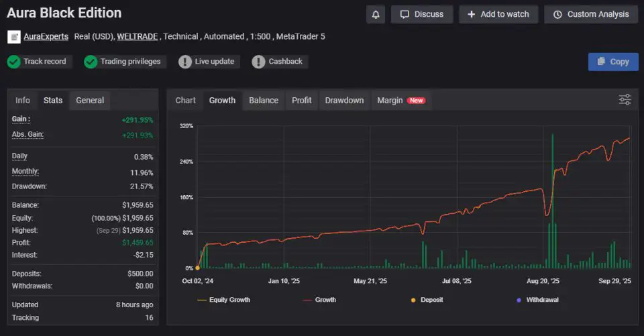644x336 pixels.
Task: Click the Track record green checkmark icon
Action: 13,62
